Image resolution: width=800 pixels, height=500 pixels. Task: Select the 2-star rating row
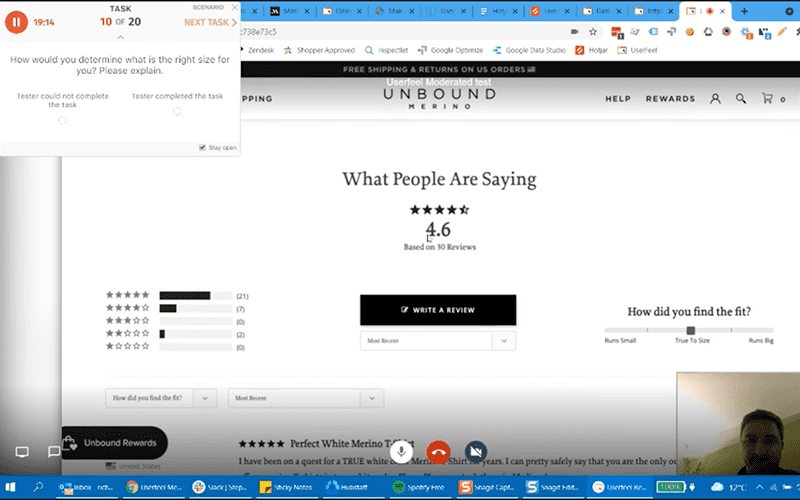coord(176,334)
